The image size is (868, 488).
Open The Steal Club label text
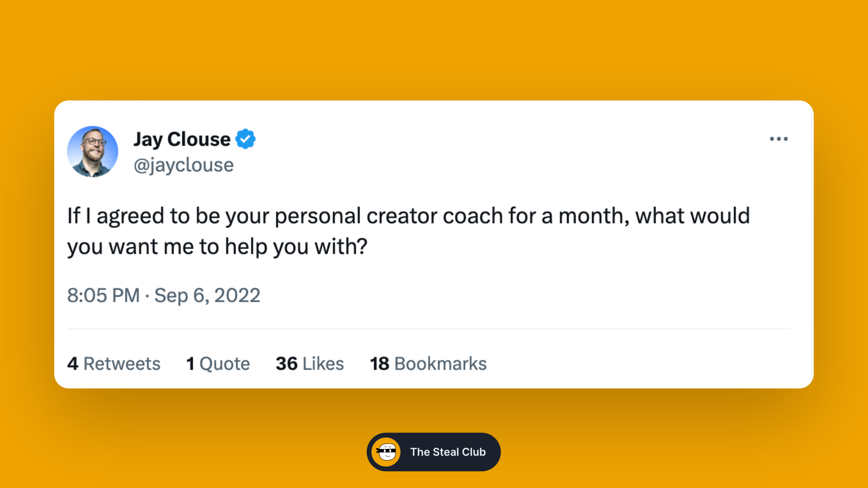coord(448,452)
